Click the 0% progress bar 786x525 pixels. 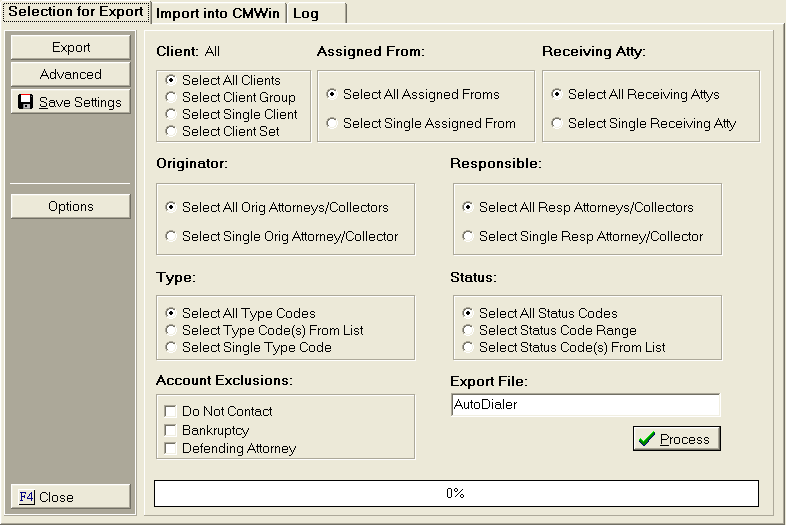point(456,493)
